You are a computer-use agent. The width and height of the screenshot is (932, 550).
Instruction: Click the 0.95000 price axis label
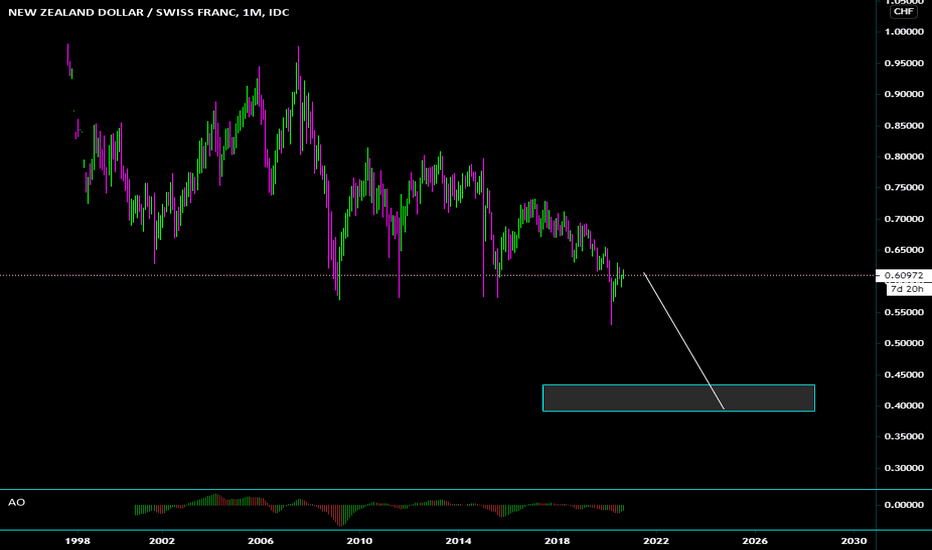click(x=903, y=63)
